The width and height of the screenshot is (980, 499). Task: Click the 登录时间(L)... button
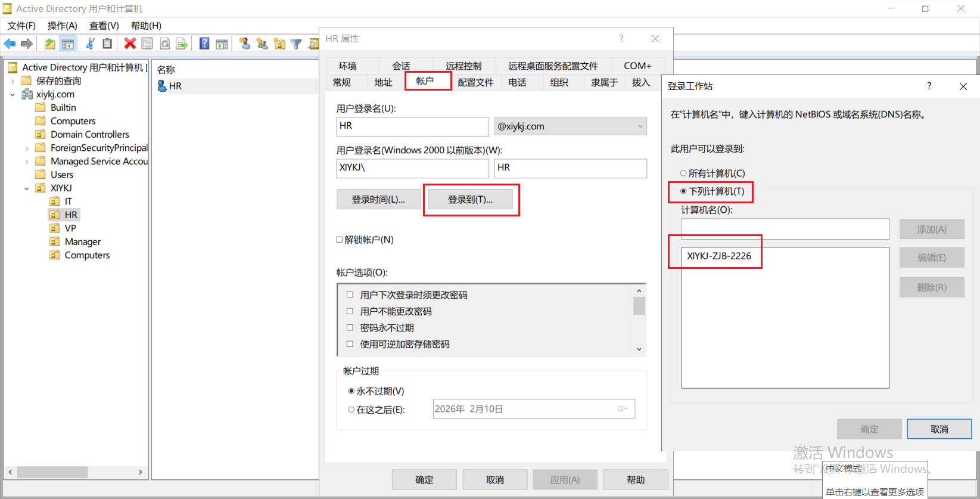[x=378, y=200]
